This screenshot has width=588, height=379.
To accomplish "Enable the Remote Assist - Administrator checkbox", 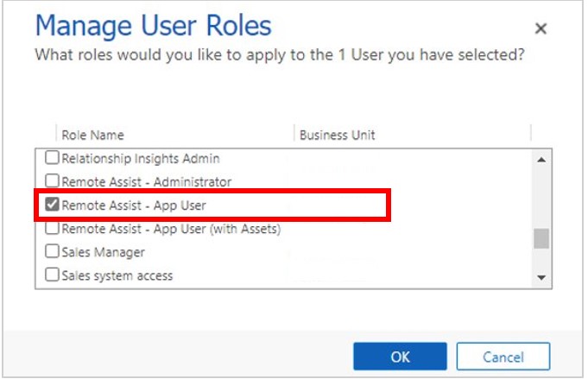I will 53,182.
